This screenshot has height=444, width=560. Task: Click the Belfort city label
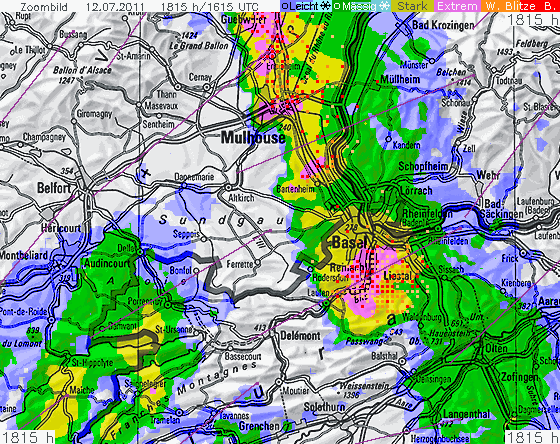click(x=54, y=188)
